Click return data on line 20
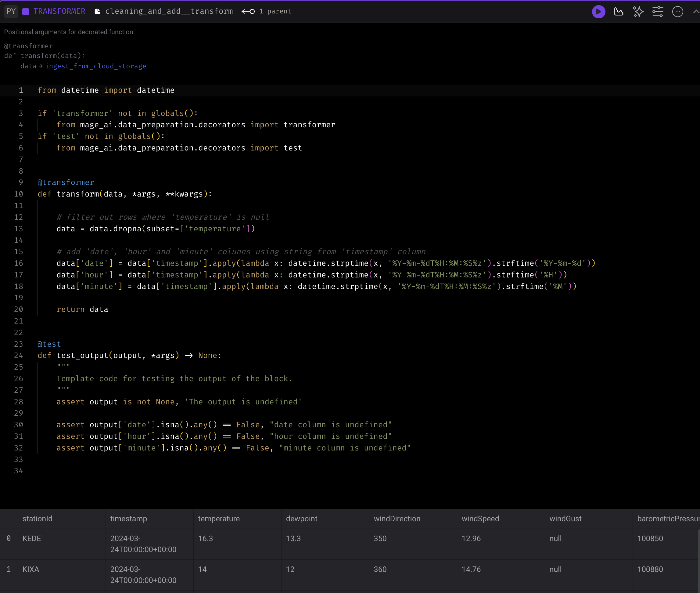The width and height of the screenshot is (700, 593). point(82,309)
